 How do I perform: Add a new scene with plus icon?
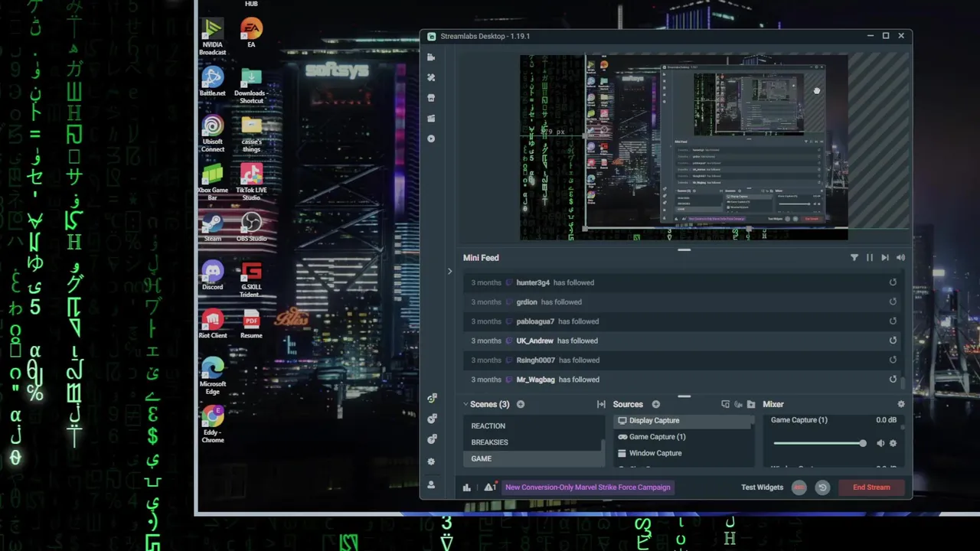(x=521, y=404)
